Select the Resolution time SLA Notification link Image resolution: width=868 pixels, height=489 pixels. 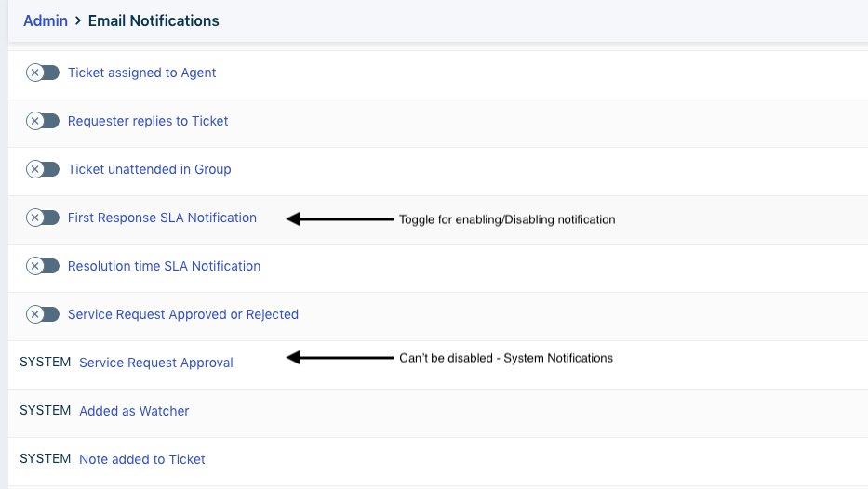(x=164, y=266)
